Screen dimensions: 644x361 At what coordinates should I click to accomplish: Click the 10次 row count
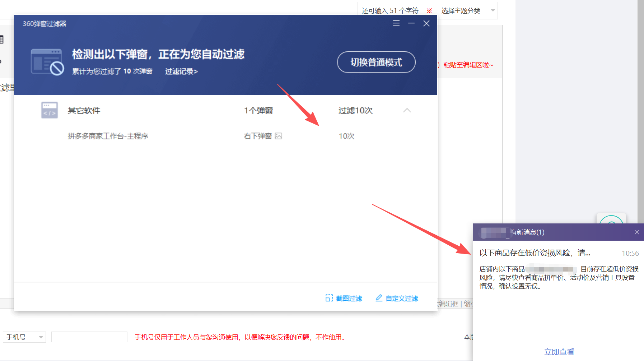pos(346,136)
